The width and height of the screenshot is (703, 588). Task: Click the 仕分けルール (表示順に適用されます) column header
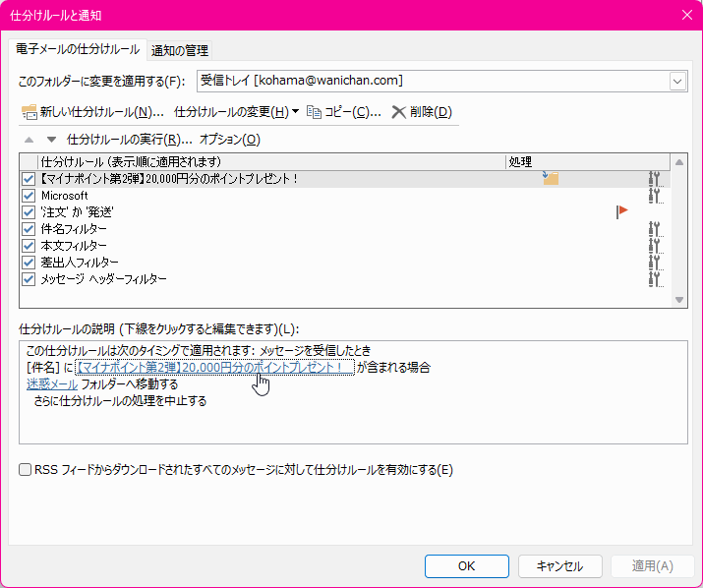272,162
